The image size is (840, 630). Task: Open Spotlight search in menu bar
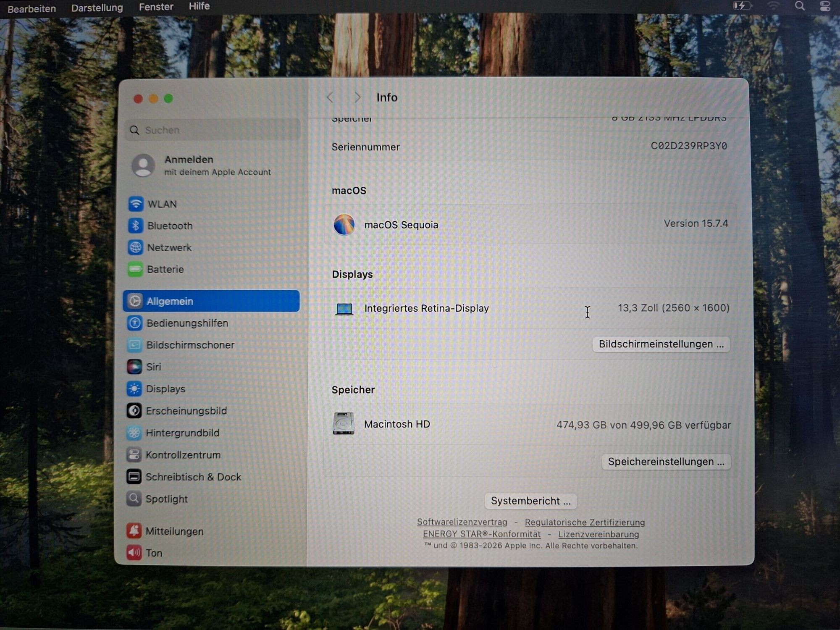click(x=800, y=6)
